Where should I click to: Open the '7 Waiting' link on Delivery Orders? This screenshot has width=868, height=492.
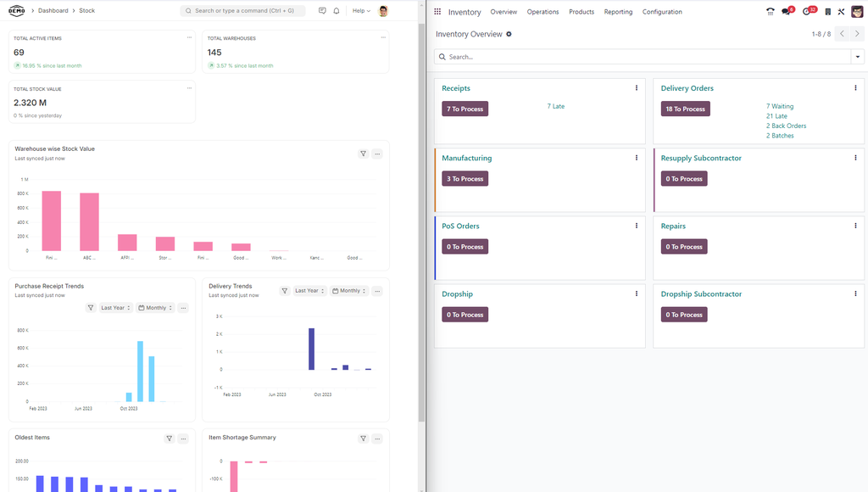click(780, 106)
